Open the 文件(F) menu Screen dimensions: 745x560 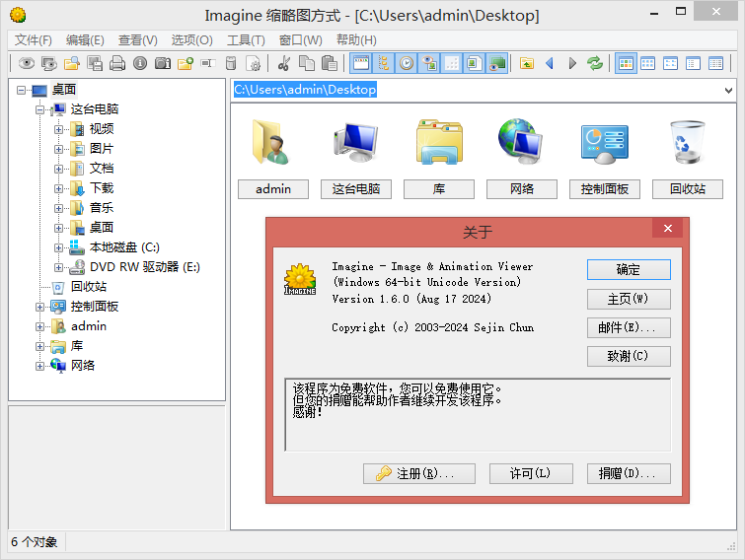point(34,39)
